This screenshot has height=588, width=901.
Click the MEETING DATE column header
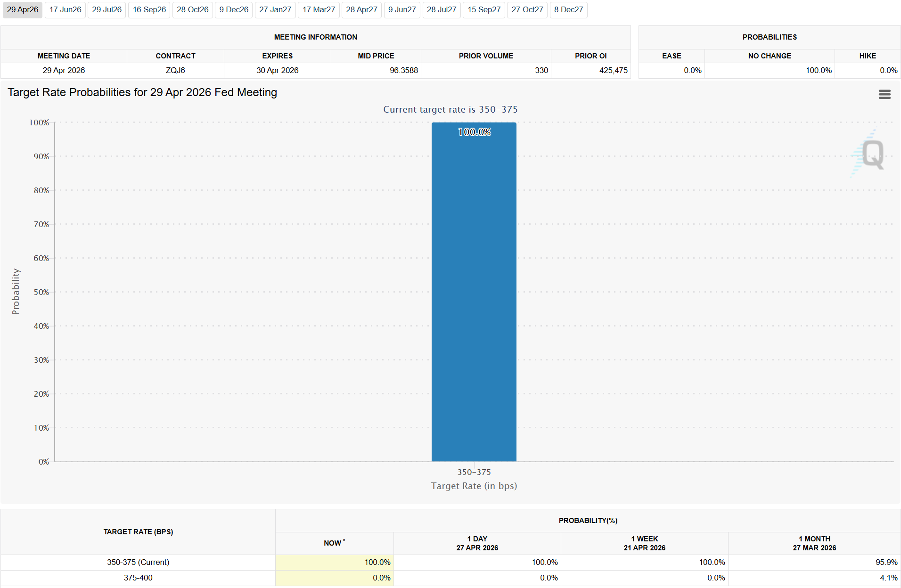(x=64, y=56)
